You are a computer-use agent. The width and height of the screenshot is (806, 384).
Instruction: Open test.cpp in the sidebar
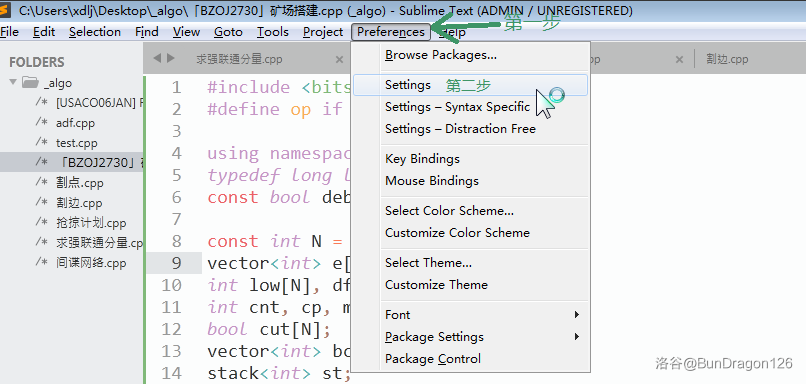click(x=76, y=143)
